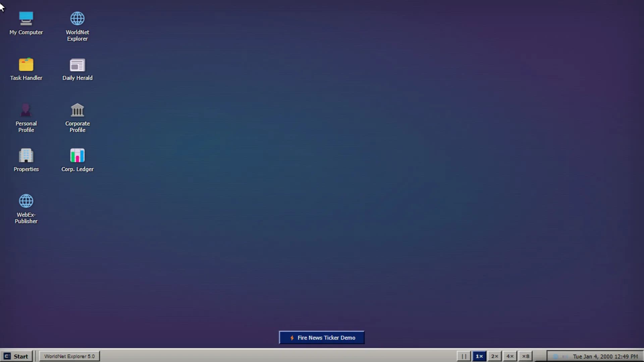
Task: Set game speed to 4x
Action: click(x=510, y=356)
